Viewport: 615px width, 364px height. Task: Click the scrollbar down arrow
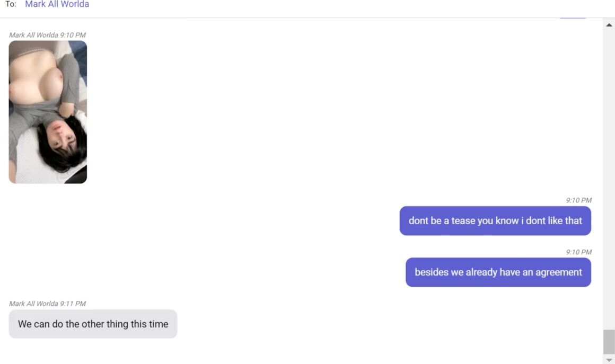tap(609, 360)
